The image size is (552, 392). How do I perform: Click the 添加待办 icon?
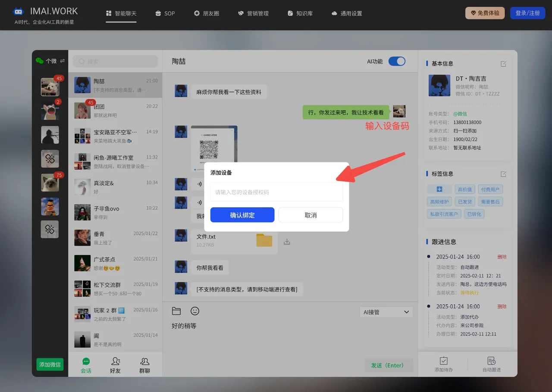(x=443, y=361)
